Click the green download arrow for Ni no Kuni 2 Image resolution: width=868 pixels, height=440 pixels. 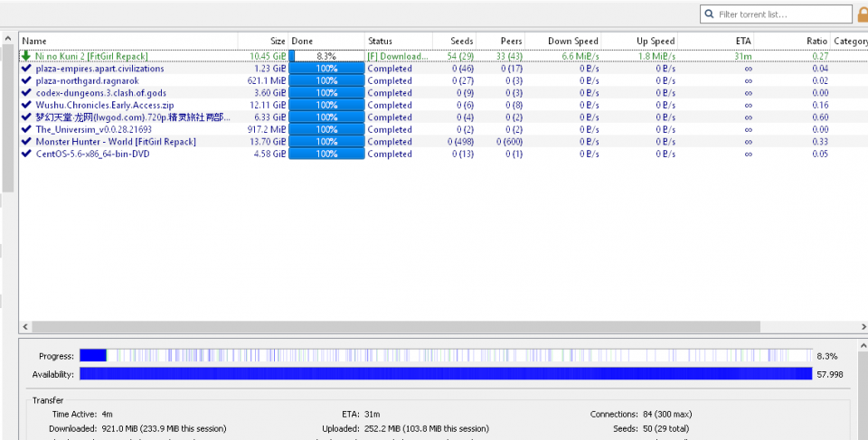(x=25, y=56)
